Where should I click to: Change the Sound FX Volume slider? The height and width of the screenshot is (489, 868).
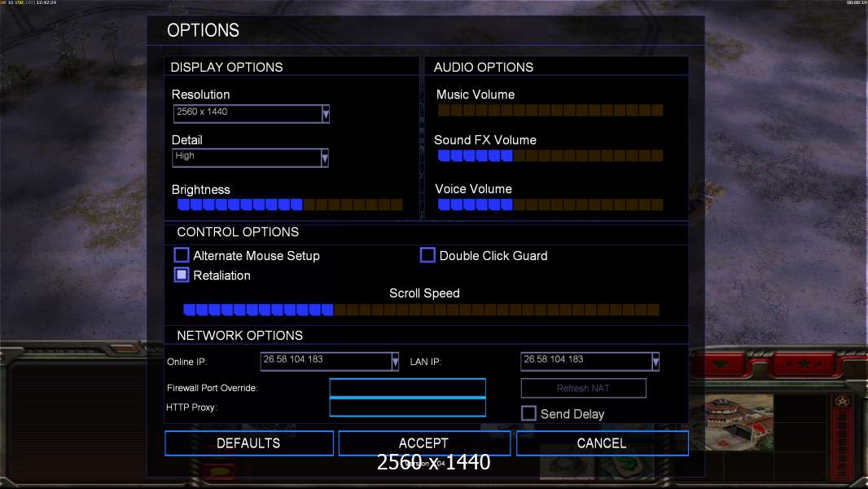(550, 156)
